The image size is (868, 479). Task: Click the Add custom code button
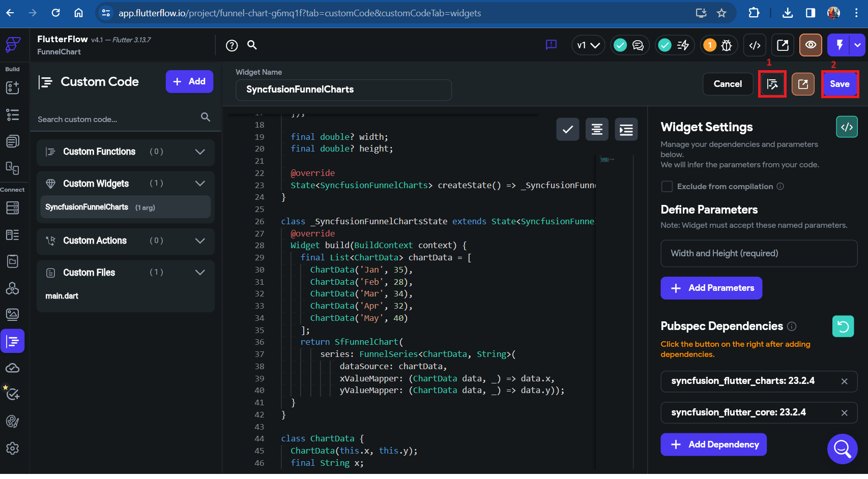189,81
